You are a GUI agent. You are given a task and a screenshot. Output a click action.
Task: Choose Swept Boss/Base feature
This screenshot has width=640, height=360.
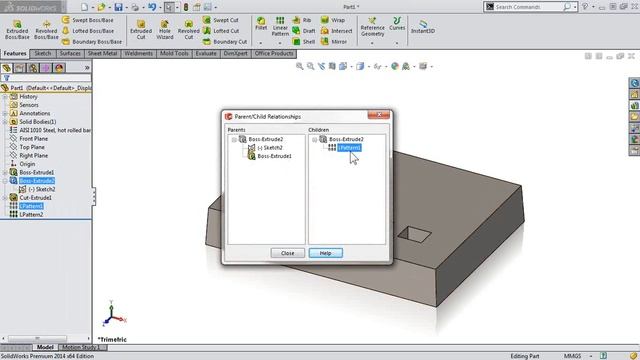[88, 20]
